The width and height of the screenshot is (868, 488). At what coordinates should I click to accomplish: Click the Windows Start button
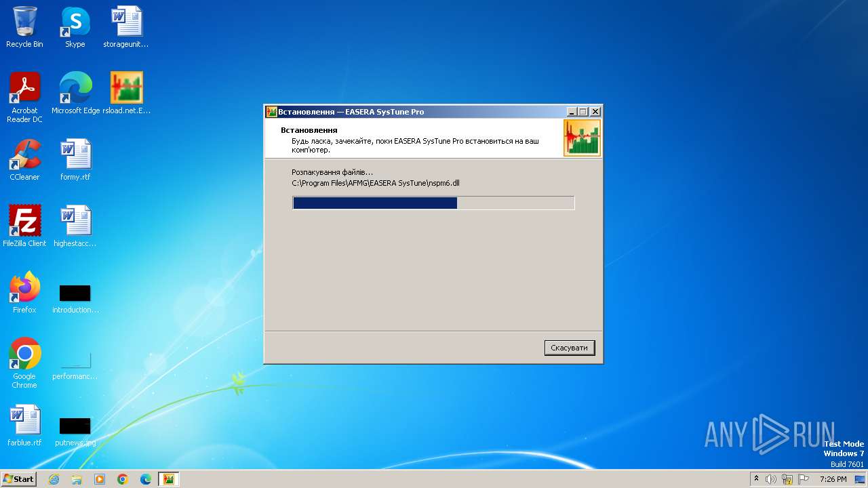(x=18, y=479)
